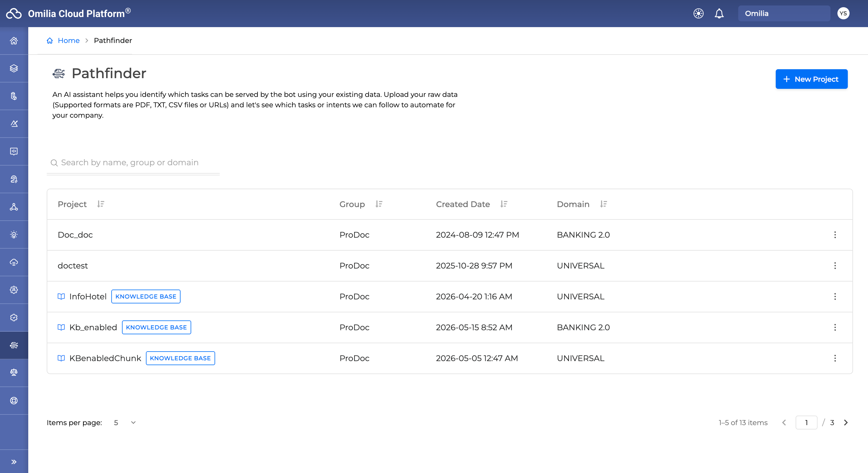The width and height of the screenshot is (868, 473).
Task: Click the Omilia cloud logo
Action: 14,14
